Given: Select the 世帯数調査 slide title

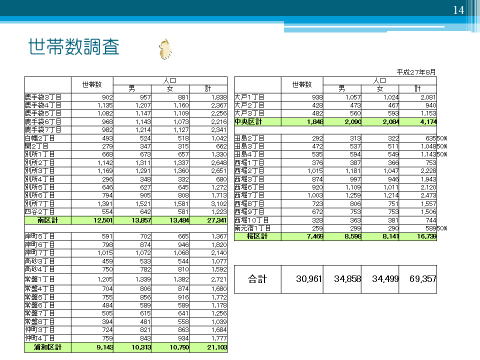Looking at the screenshot, I should coord(74,47).
